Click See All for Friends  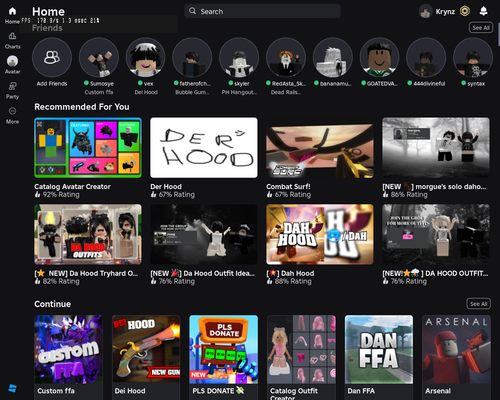point(481,28)
